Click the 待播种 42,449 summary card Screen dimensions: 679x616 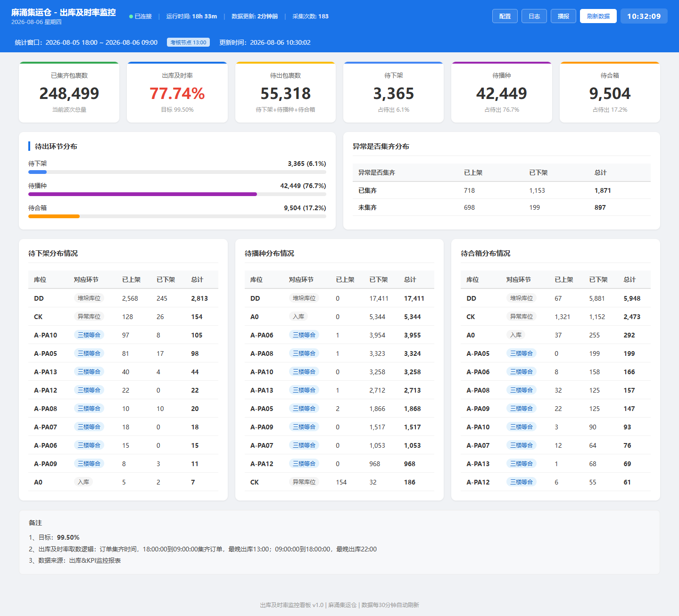click(502, 92)
